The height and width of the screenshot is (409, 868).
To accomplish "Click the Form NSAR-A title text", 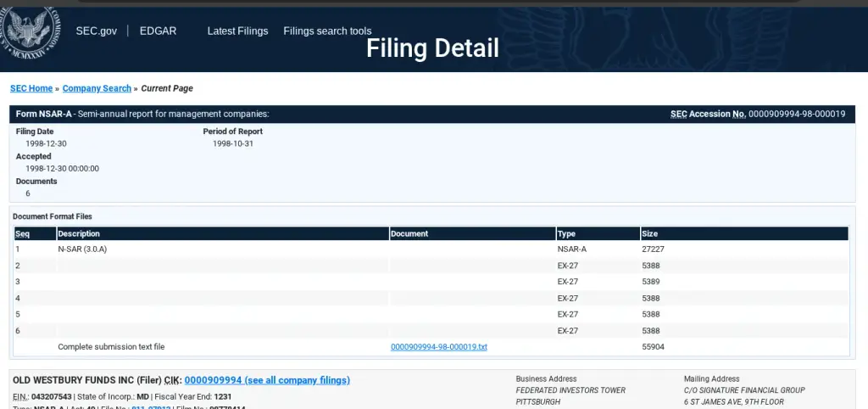I will coord(142,115).
